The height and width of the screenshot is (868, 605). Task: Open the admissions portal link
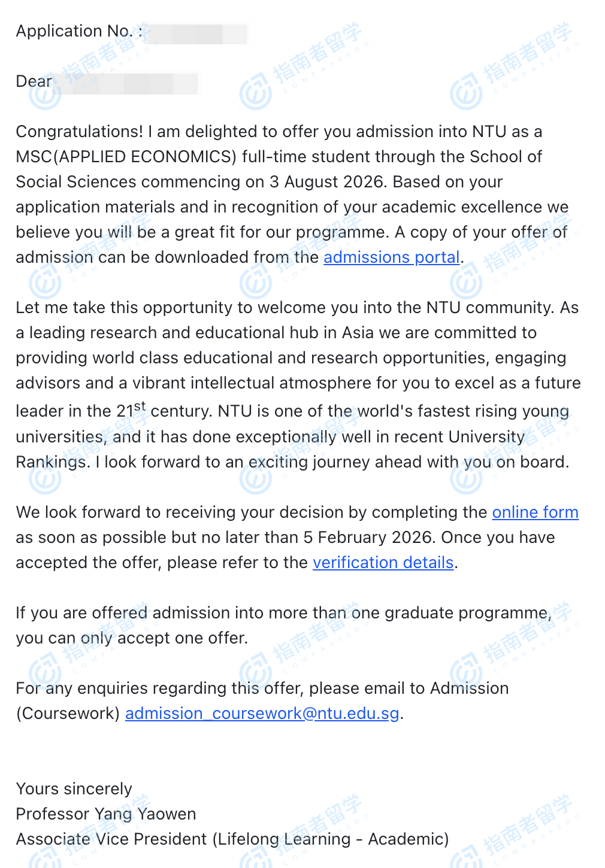click(392, 257)
